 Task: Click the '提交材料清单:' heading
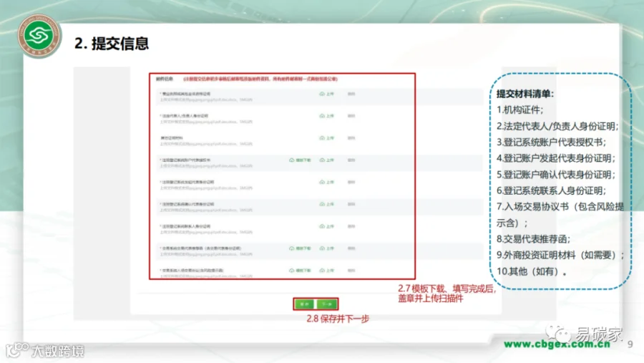(x=525, y=94)
